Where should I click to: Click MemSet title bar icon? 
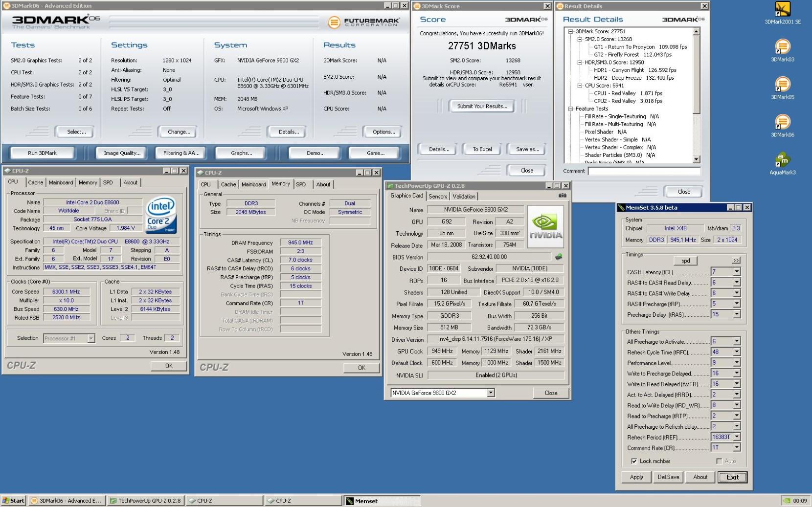click(621, 208)
